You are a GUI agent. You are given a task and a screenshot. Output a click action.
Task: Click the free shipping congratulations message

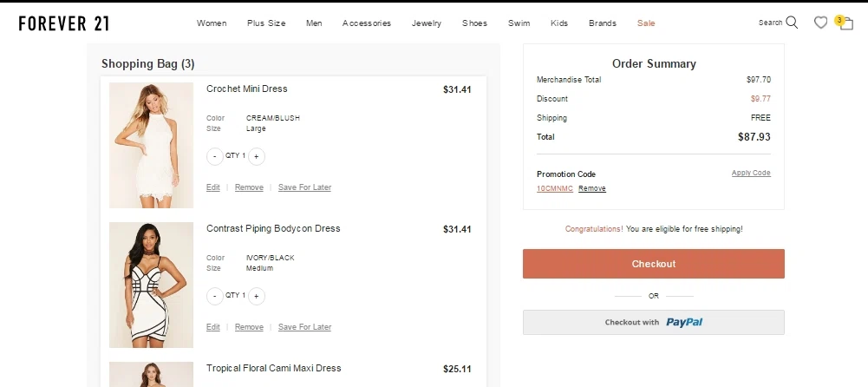(654, 229)
